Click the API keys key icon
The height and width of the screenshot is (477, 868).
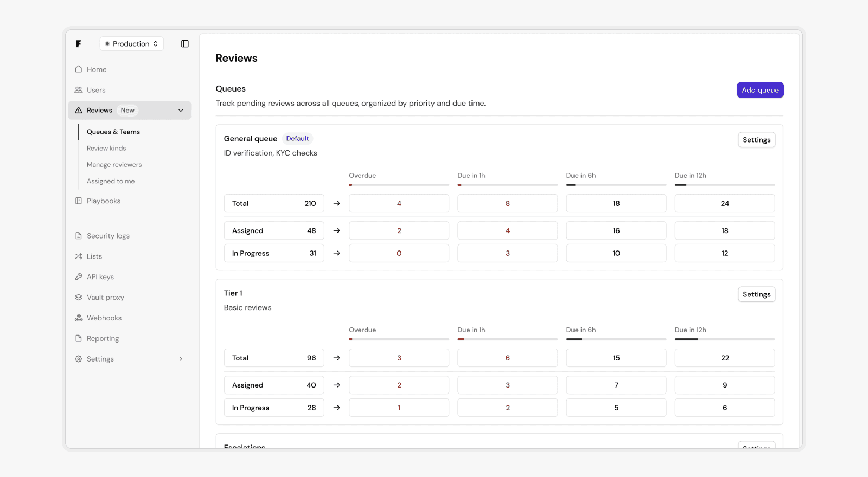(x=79, y=277)
